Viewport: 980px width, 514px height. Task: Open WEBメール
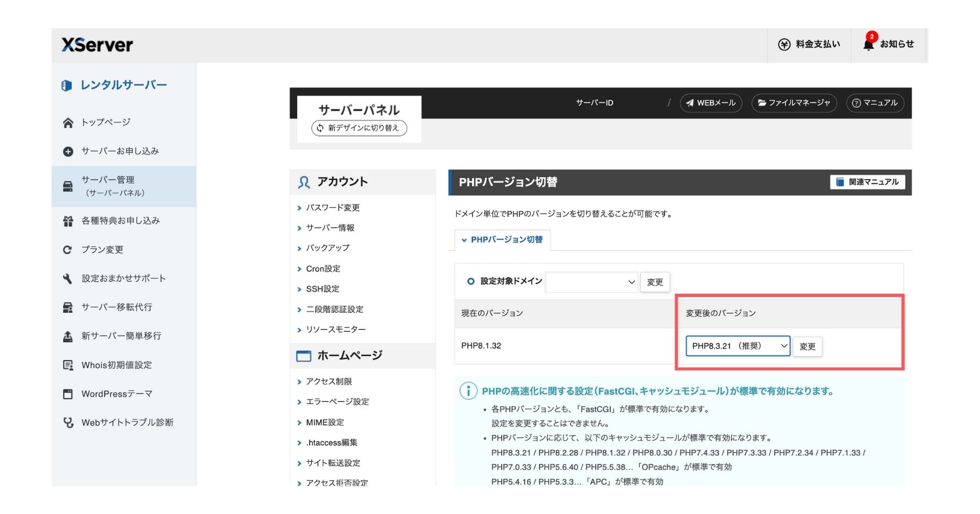710,103
